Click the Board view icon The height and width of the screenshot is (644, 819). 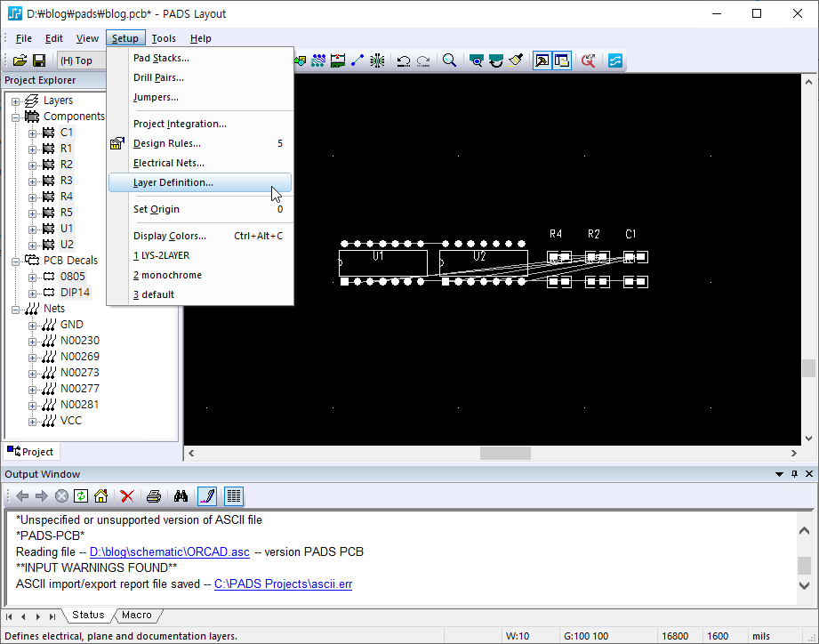(x=476, y=60)
